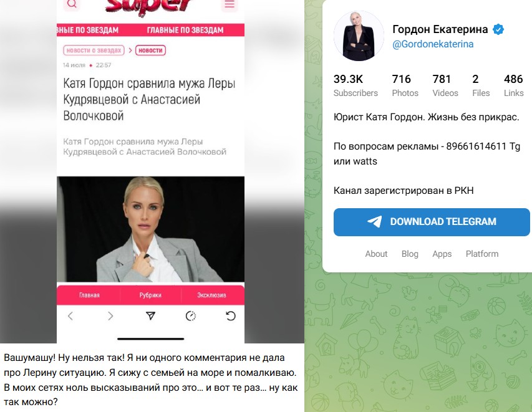Select the Рубрики bottom tab
Image resolution: width=532 pixels, height=412 pixels.
point(150,295)
